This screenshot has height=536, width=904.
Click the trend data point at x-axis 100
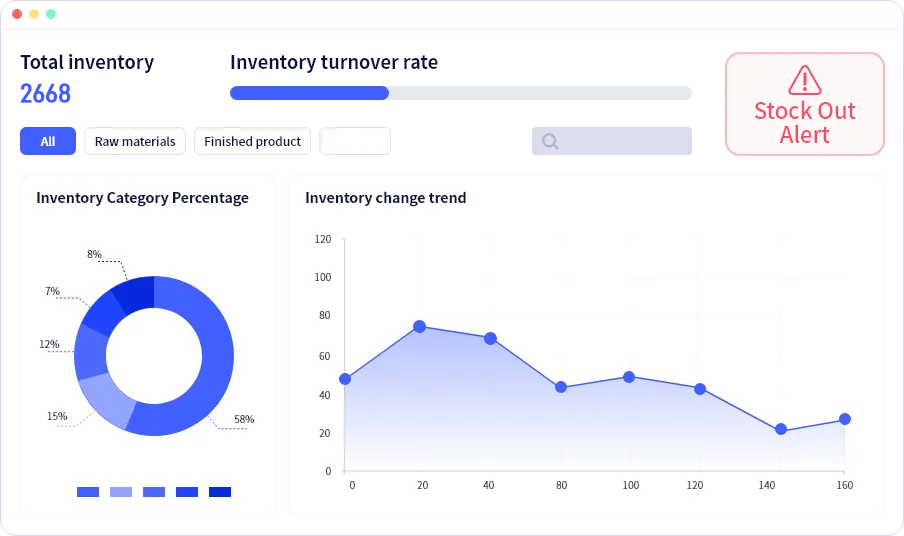coord(629,377)
